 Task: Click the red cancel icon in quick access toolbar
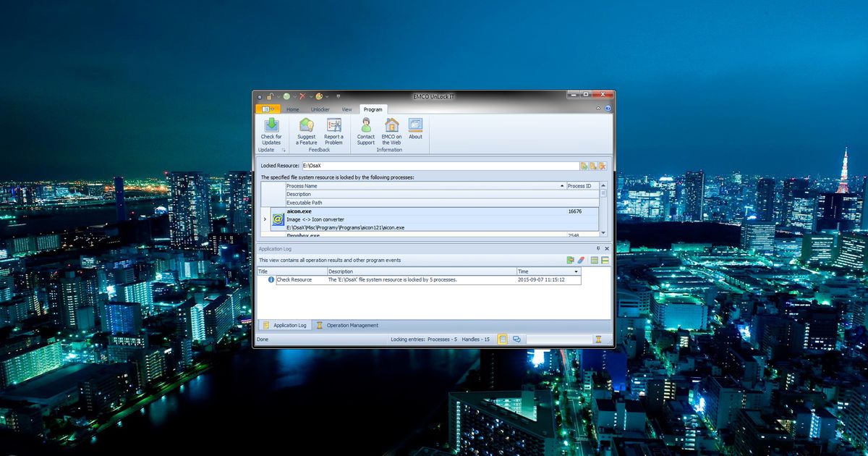click(x=302, y=96)
